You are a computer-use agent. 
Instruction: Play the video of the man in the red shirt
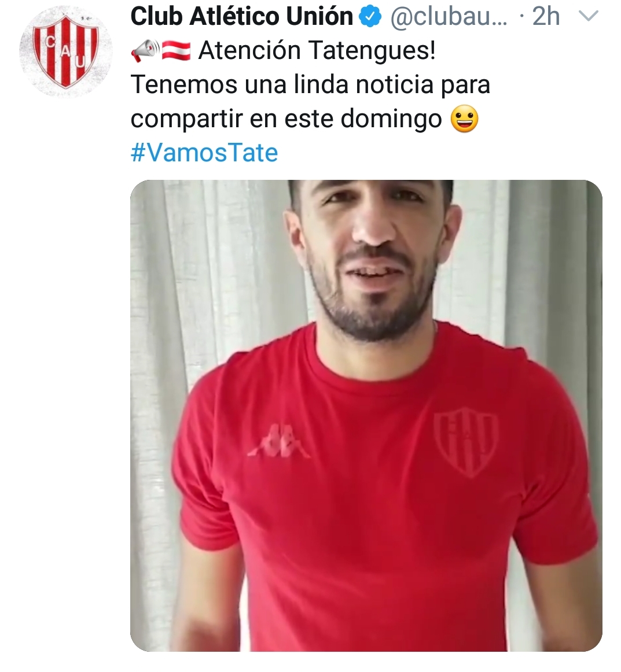[366, 415]
